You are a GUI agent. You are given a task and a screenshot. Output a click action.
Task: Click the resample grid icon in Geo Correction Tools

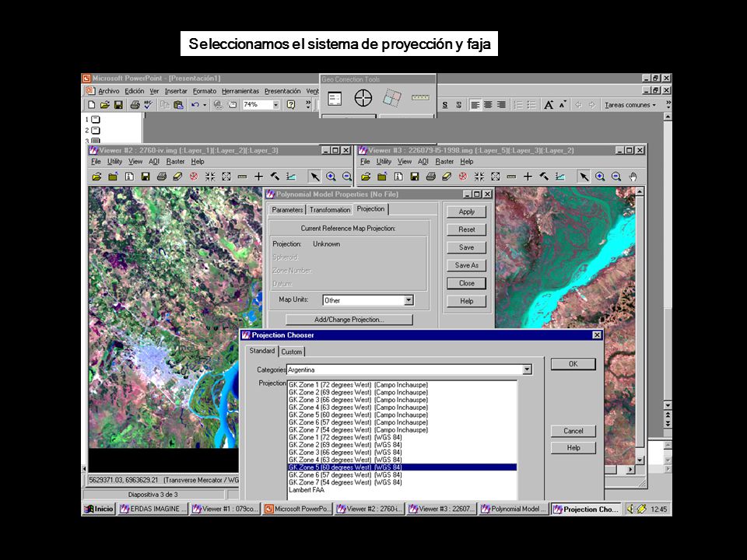(392, 98)
